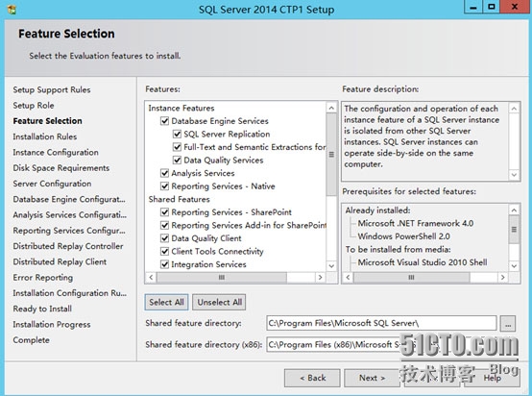Maximize the SQL Server Setup window
532x396 pixels.
[492, 7]
